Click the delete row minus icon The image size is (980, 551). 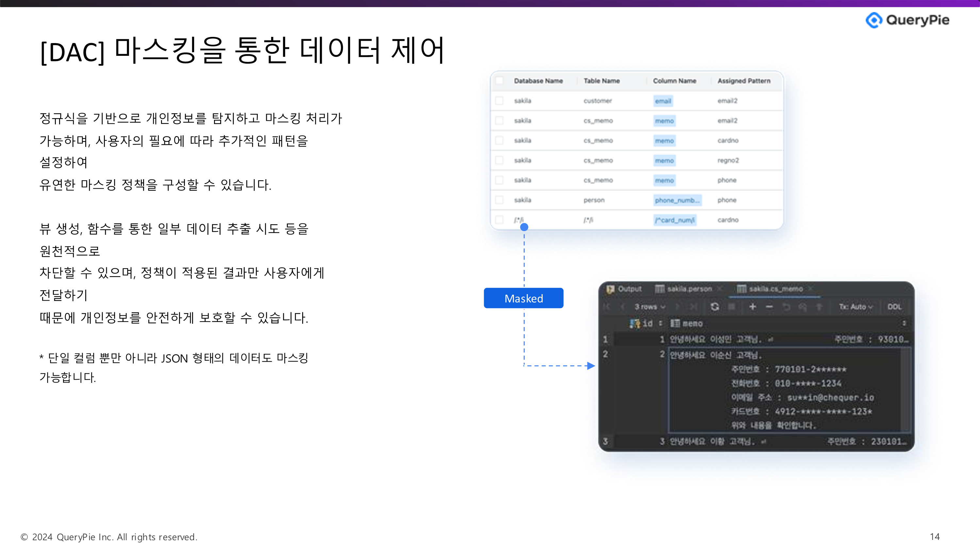769,307
